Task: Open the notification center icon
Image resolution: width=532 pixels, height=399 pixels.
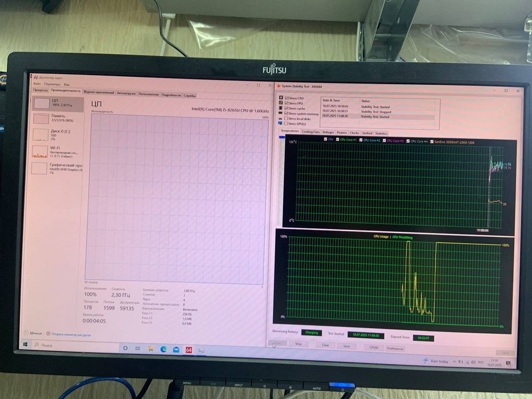Action: [508, 364]
